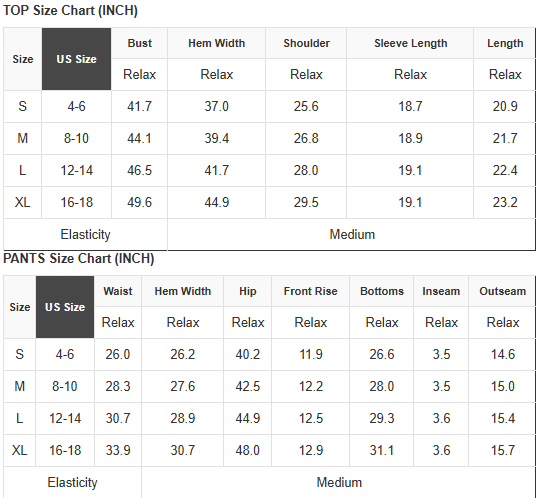The image size is (537, 498).
Task: Click the US Size header in TOP chart
Action: pyautogui.click(x=76, y=59)
